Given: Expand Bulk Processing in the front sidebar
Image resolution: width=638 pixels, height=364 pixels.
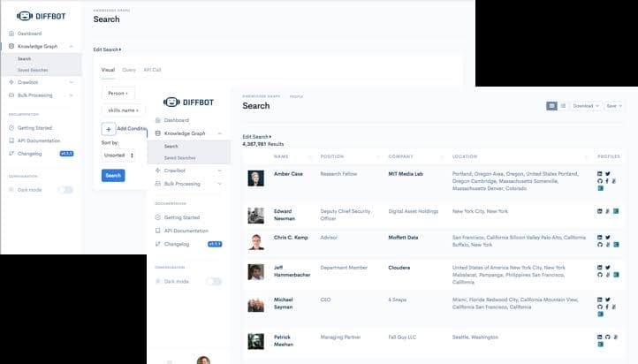Looking at the screenshot, I should coord(189,184).
